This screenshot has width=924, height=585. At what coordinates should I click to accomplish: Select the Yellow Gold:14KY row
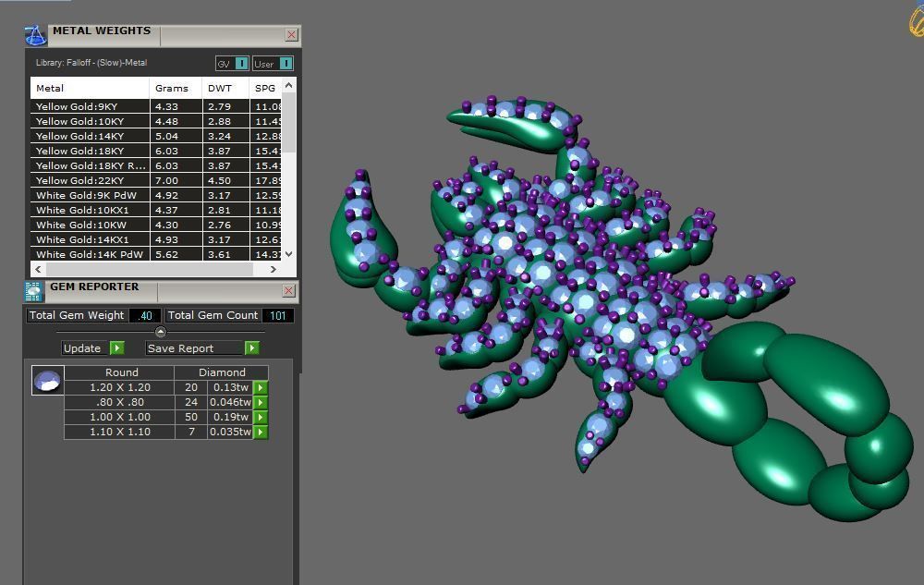[156, 136]
